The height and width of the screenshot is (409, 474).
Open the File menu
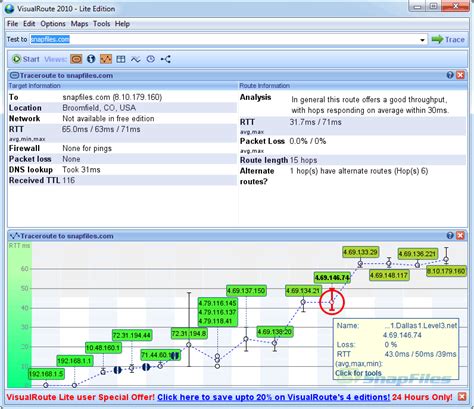[x=12, y=24]
